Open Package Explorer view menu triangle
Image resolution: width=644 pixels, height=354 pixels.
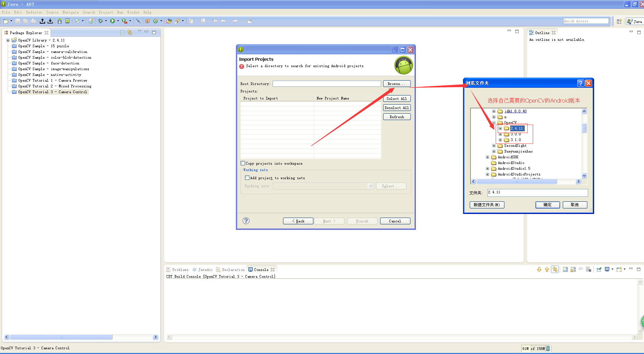click(x=139, y=31)
